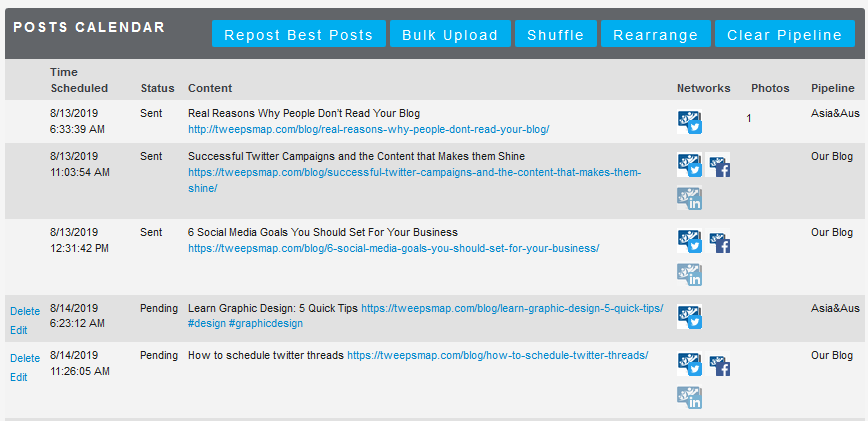Open the 6 social media goals URL
The image size is (868, 421).
click(393, 248)
